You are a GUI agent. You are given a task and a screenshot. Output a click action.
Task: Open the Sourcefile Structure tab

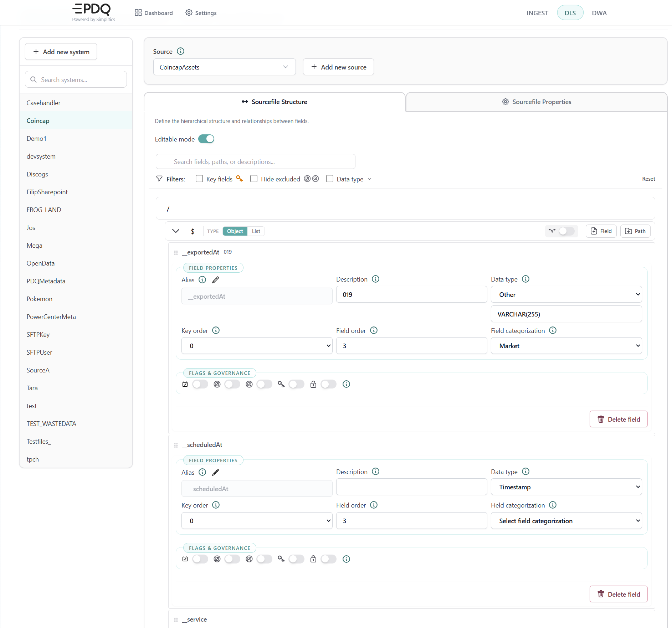(x=275, y=102)
